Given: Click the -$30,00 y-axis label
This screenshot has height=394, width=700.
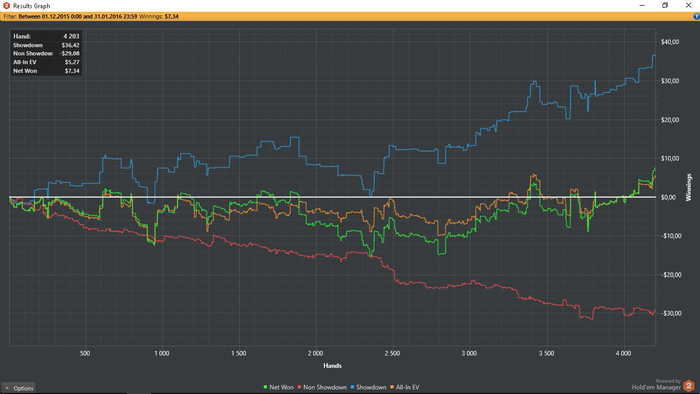Looking at the screenshot, I should [671, 314].
